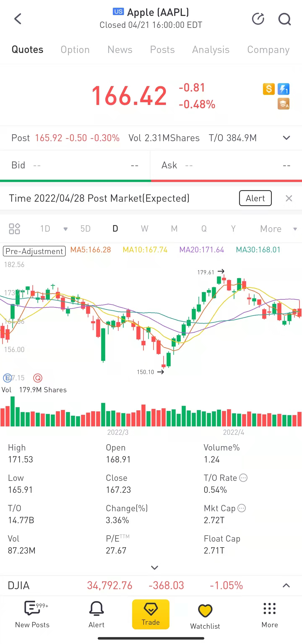Tap the red Q marker on chart
Screen dimensions: 302x644
tap(38, 378)
